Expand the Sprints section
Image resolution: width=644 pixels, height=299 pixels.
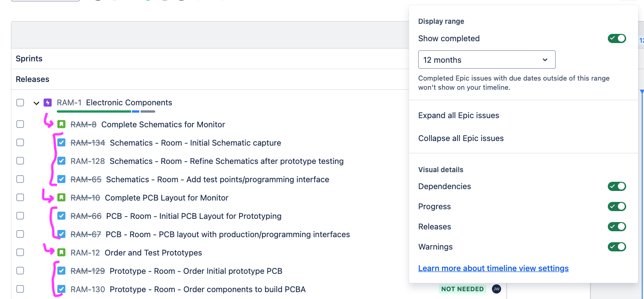29,59
